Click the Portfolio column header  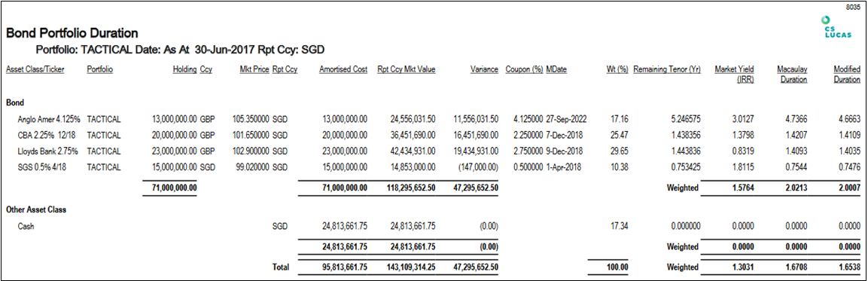pyautogui.click(x=100, y=70)
